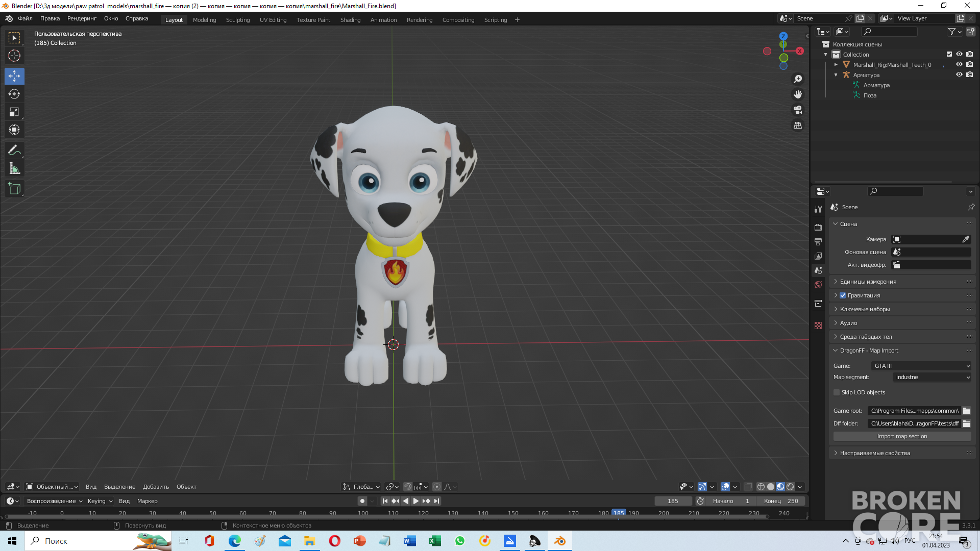Image resolution: width=980 pixels, height=551 pixels.
Task: Activate the Measure tool
Action: pyautogui.click(x=14, y=168)
